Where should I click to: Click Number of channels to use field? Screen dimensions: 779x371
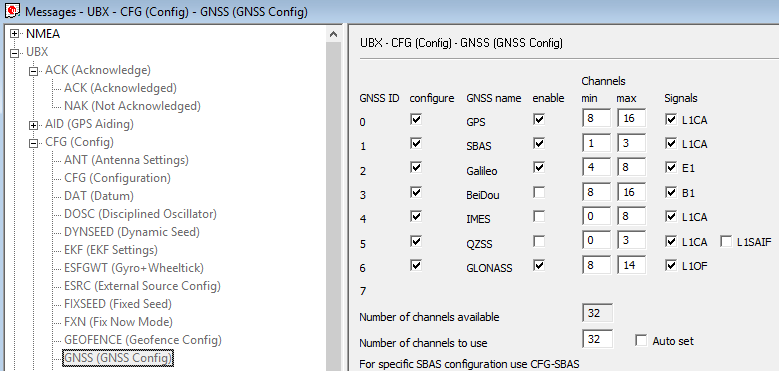point(597,339)
